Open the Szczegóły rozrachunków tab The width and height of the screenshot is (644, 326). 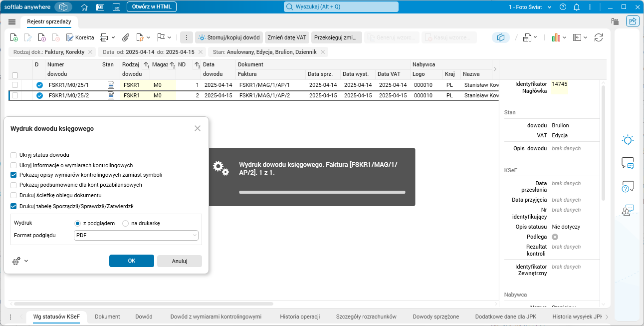(x=366, y=317)
